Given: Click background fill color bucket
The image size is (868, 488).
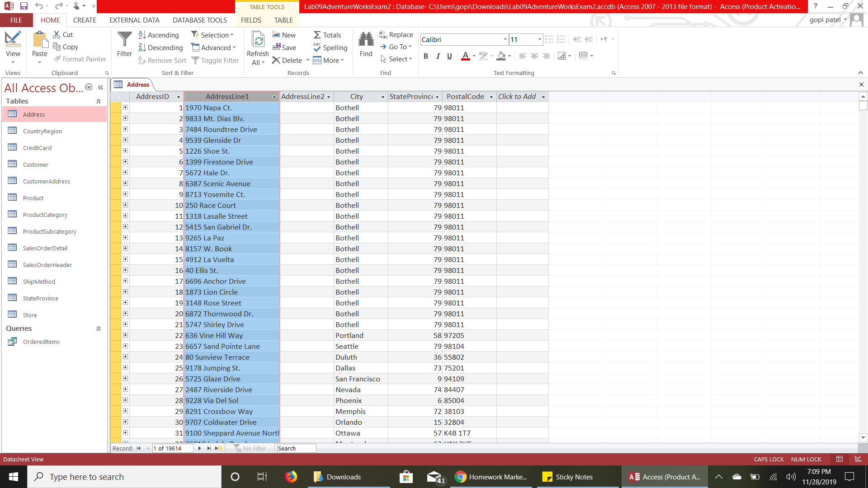Looking at the screenshot, I should click(x=501, y=56).
